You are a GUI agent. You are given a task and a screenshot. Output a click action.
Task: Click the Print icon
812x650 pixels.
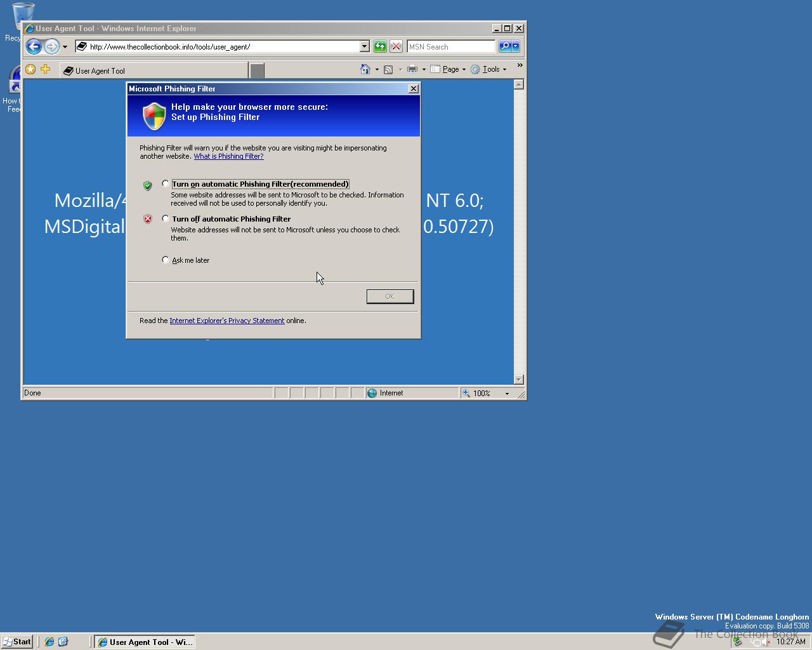click(x=412, y=69)
